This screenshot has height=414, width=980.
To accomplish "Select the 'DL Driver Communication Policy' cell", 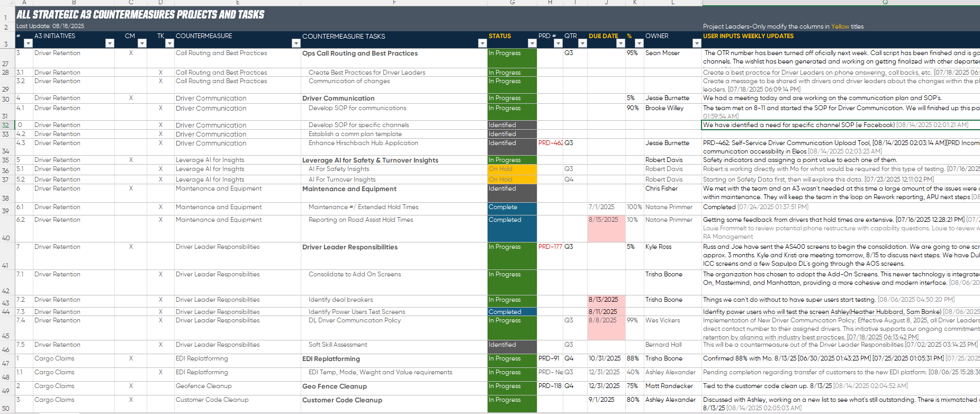I will (394, 328).
